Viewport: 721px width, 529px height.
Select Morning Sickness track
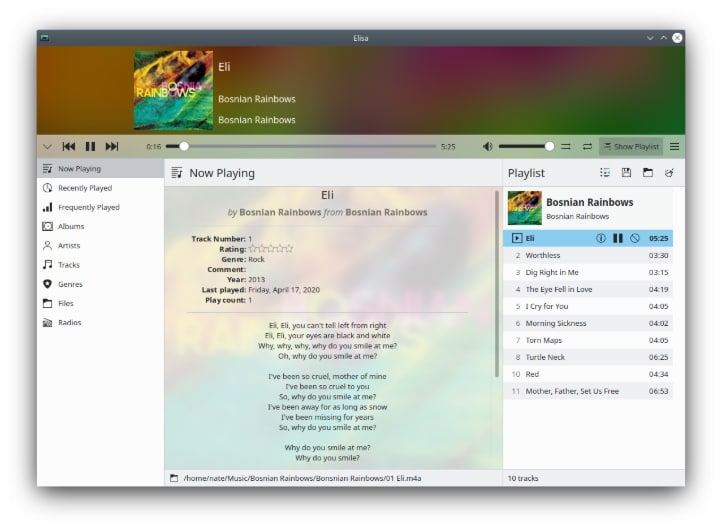[x=588, y=323]
